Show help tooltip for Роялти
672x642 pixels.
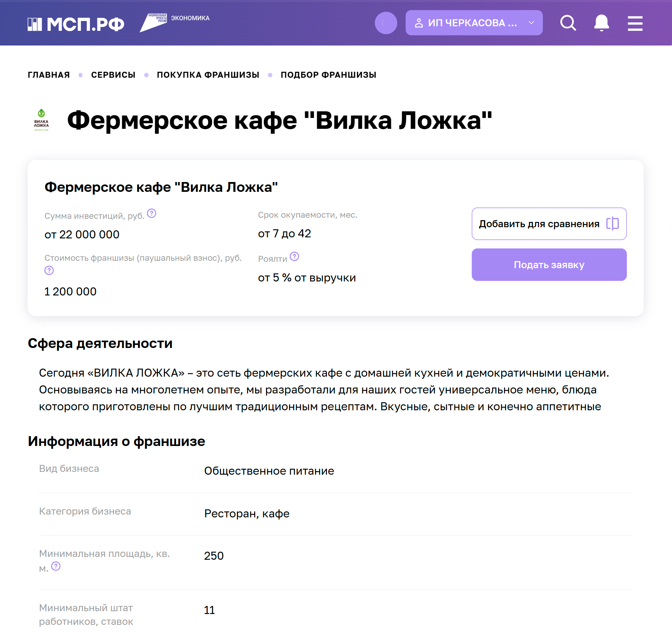[294, 257]
